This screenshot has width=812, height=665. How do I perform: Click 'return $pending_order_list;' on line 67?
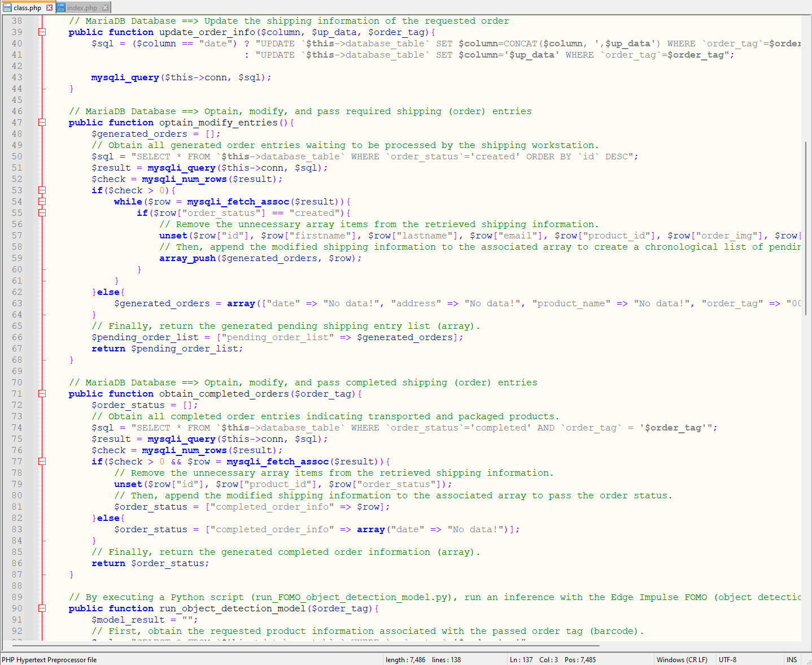point(167,349)
